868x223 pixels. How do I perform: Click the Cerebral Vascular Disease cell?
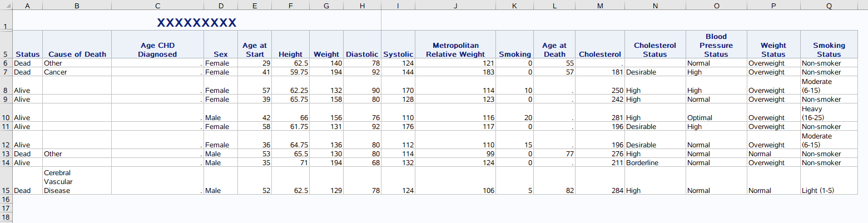point(77,181)
